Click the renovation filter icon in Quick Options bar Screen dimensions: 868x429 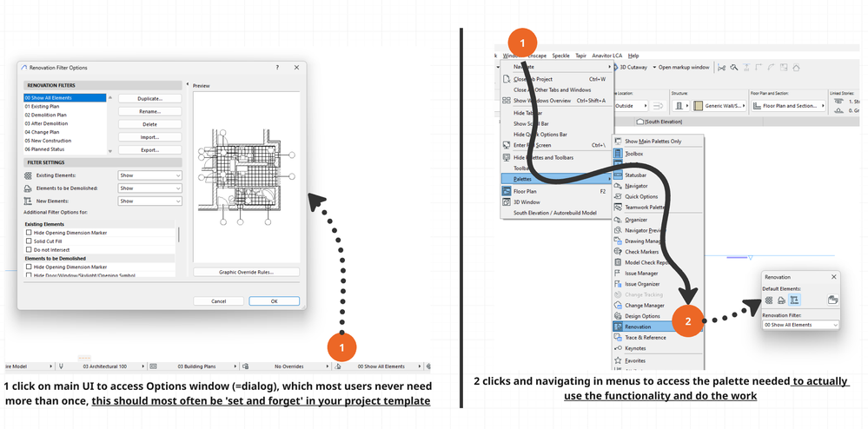pyautogui.click(x=338, y=366)
